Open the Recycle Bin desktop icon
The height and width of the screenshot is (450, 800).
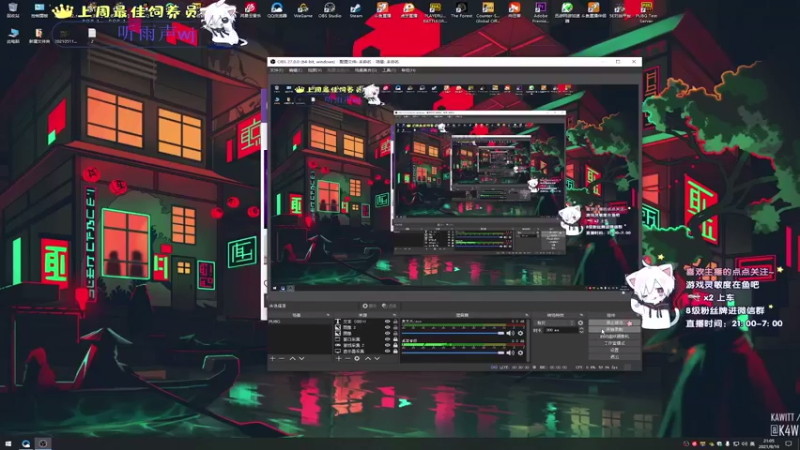13,9
